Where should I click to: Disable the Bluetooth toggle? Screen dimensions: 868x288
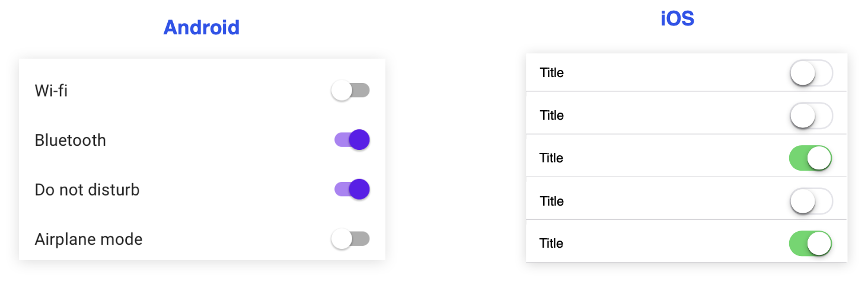pyautogui.click(x=352, y=140)
